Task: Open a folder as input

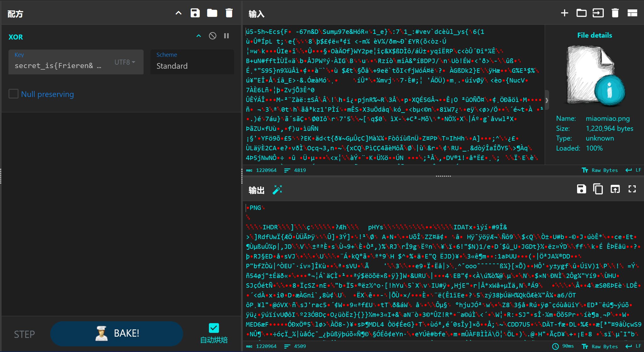Action: point(581,13)
